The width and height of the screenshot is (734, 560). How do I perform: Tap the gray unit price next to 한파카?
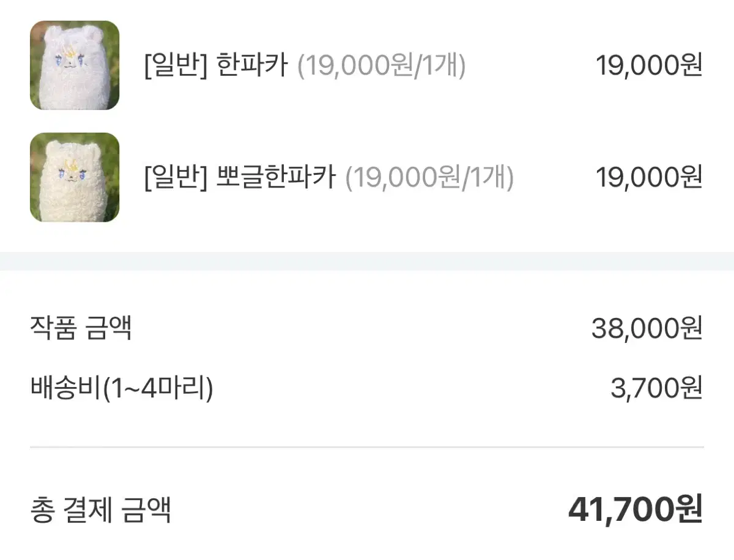[382, 65]
